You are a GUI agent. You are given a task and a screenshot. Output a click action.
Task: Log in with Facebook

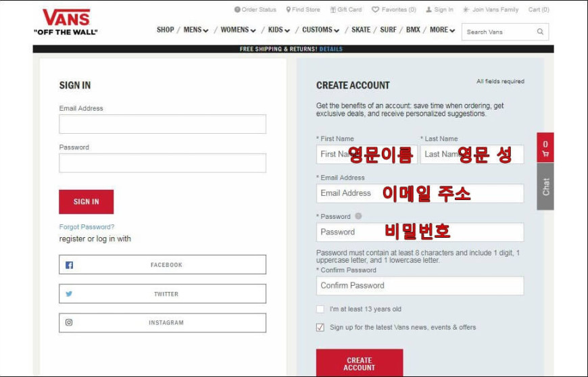pos(162,265)
